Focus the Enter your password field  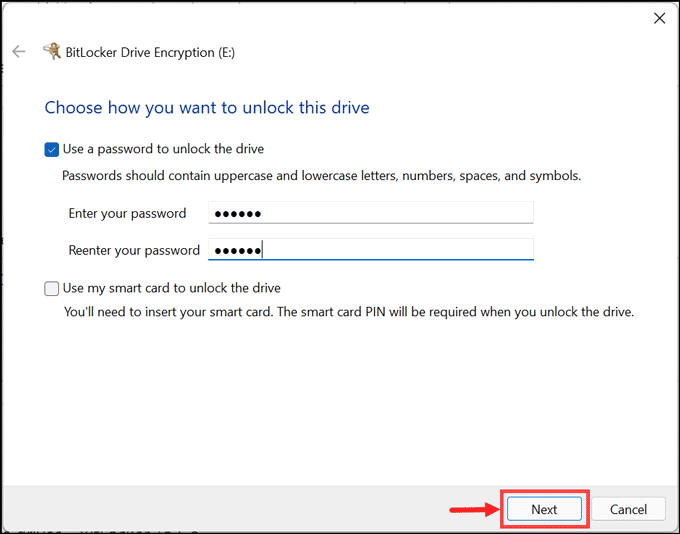coord(371,213)
